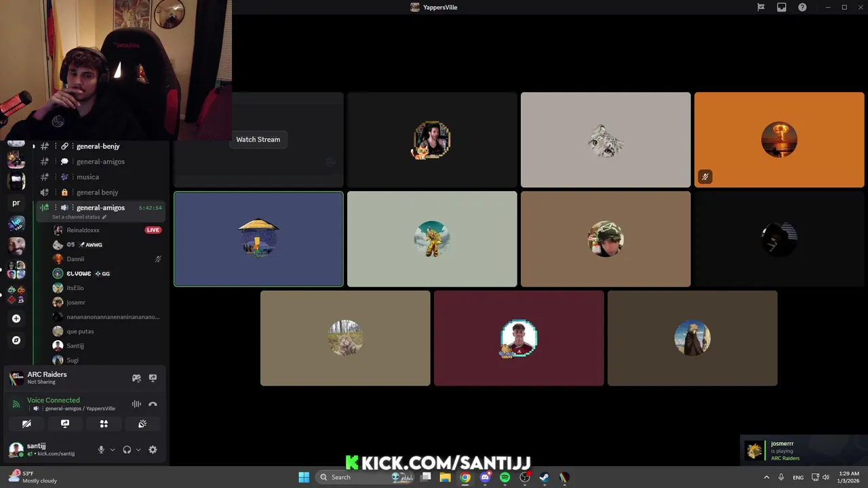Edit channel status pencil icon
Viewport: 868px width, 488px height.
point(104,217)
